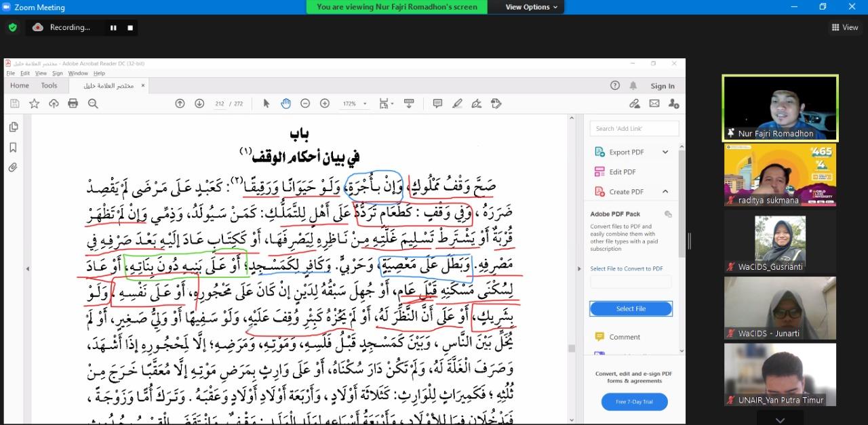
Task: Click the zoom out minus icon
Action: pos(305,104)
